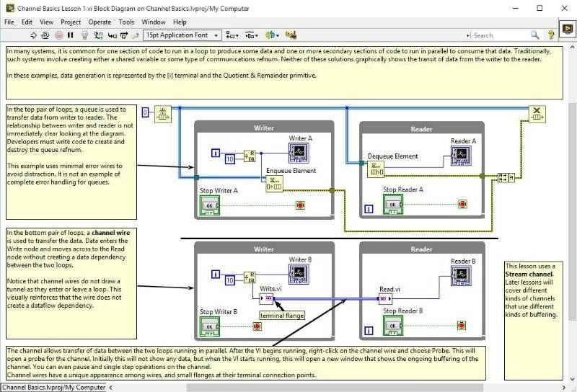
Task: Click the Clean Up Diagram broom icon
Action: (291, 35)
